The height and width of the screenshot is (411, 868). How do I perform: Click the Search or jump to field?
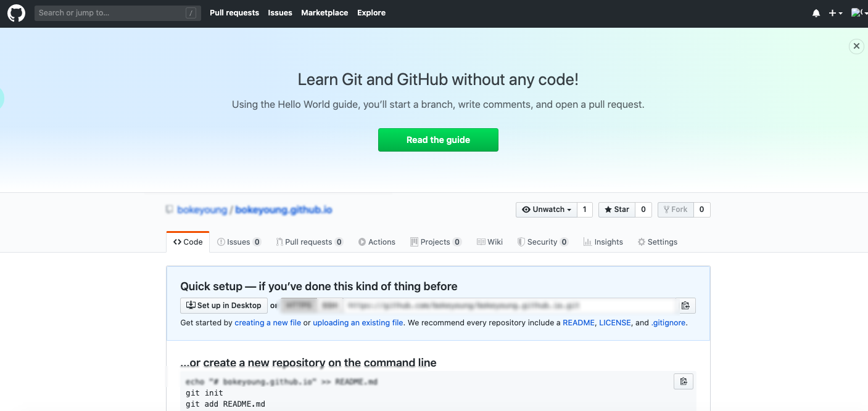(118, 13)
